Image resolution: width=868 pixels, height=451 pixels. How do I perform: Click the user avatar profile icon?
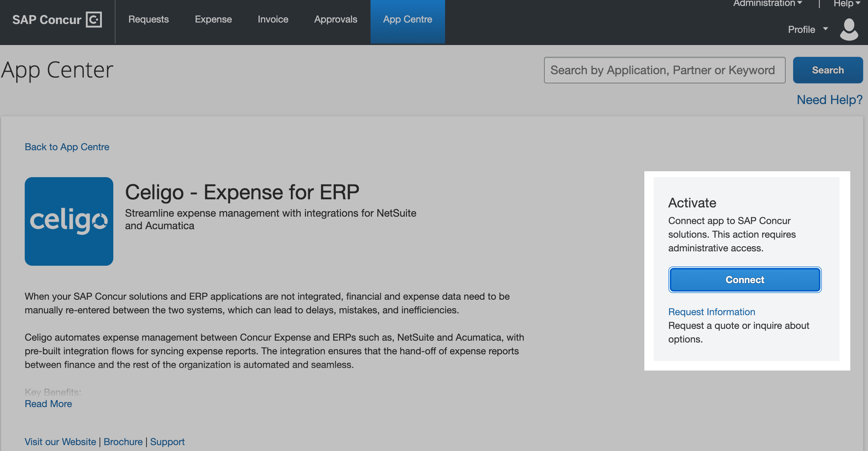[x=849, y=30]
